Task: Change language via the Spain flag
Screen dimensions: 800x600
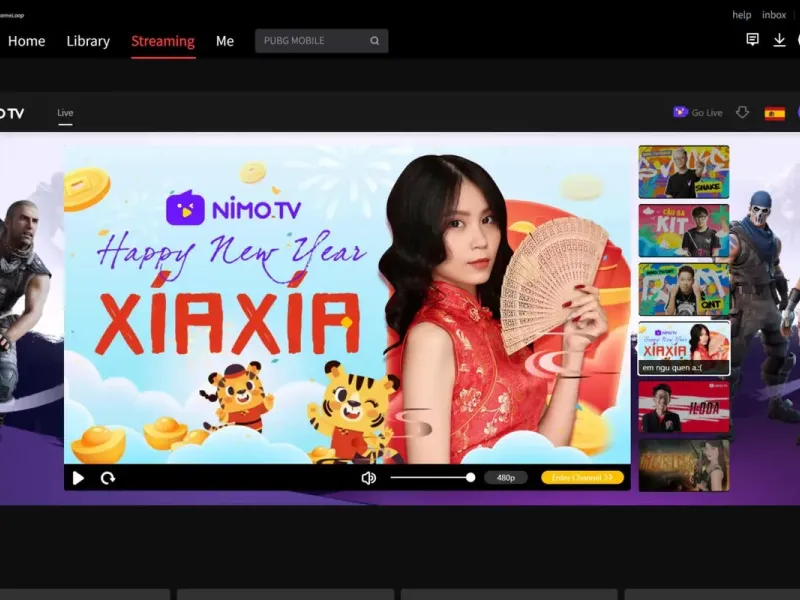Action: pos(774,113)
